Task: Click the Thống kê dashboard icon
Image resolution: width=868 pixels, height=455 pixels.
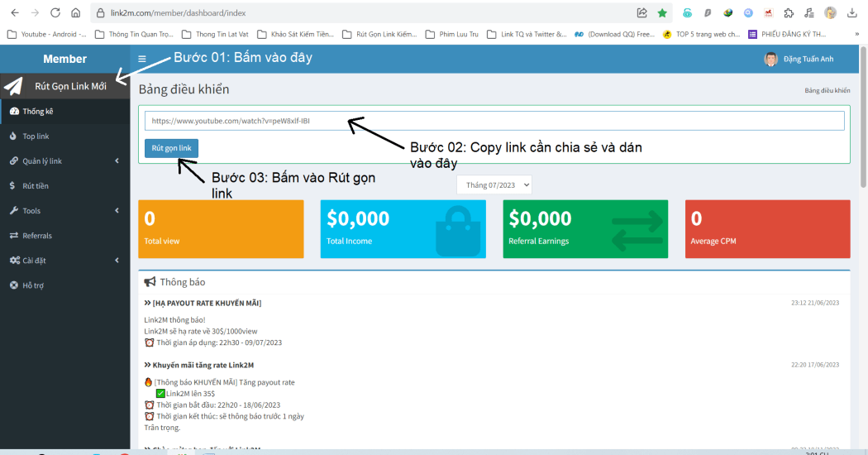Action: 14,111
